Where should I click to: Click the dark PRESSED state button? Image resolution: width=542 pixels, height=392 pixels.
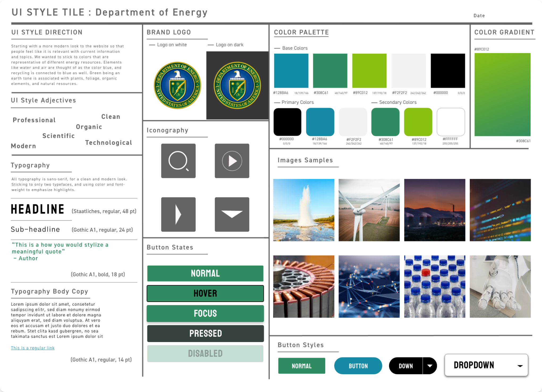(205, 334)
